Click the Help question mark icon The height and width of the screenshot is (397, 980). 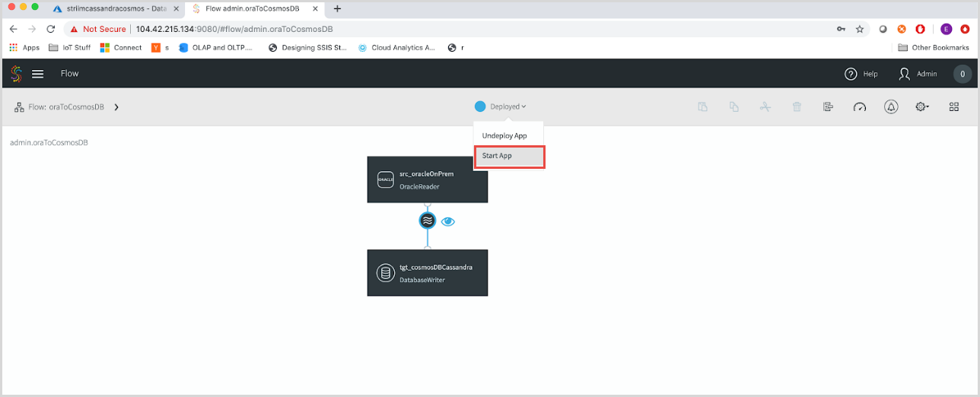[851, 74]
